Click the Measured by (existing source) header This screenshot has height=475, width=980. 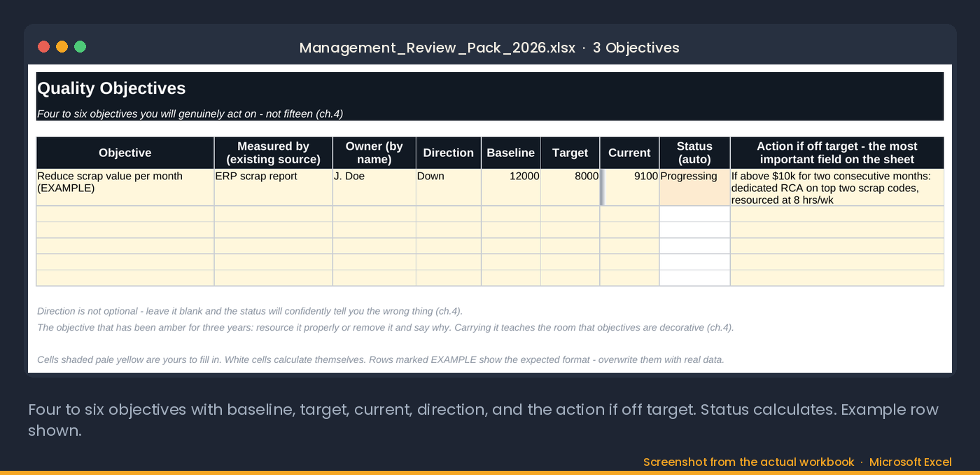pos(273,153)
